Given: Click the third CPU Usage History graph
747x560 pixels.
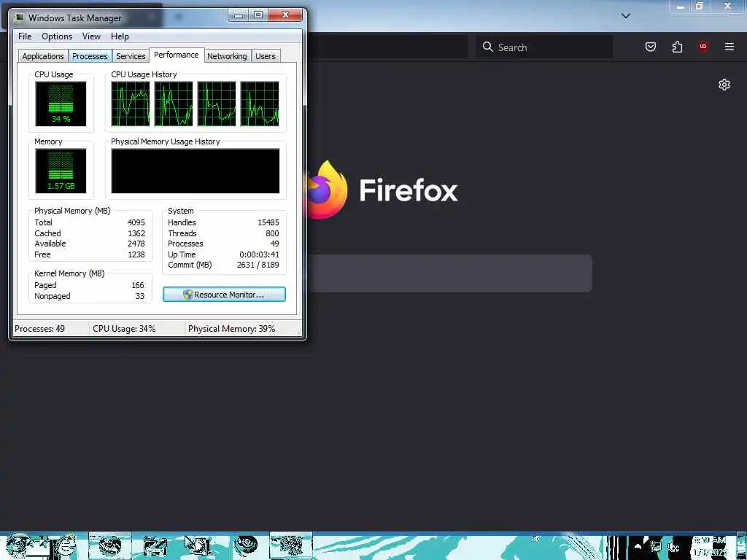Looking at the screenshot, I should [217, 104].
